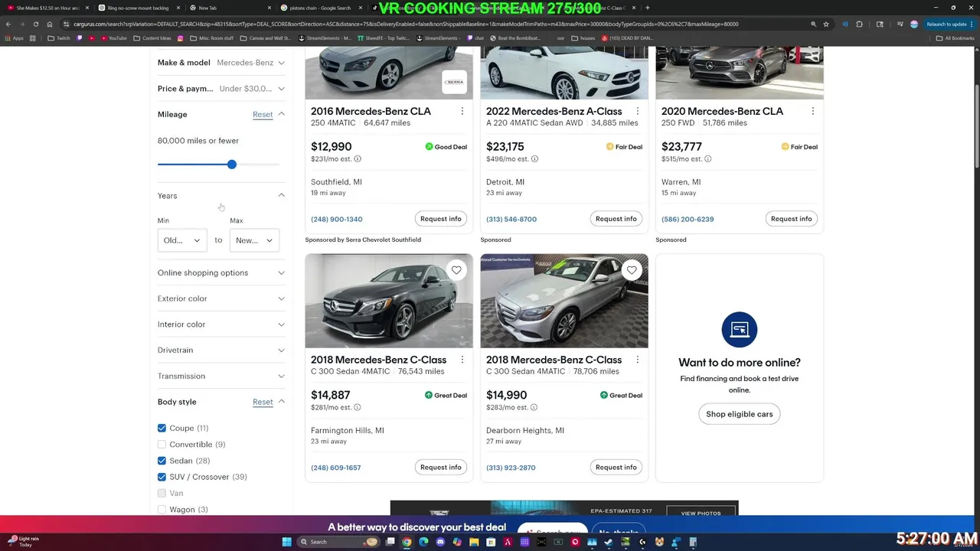
Task: Reset the Mileage filter
Action: click(263, 115)
